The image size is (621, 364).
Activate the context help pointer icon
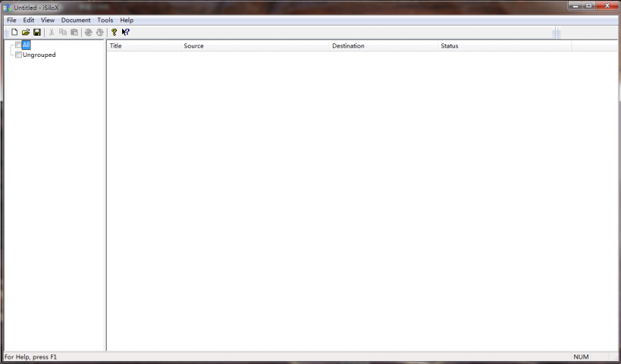click(126, 33)
